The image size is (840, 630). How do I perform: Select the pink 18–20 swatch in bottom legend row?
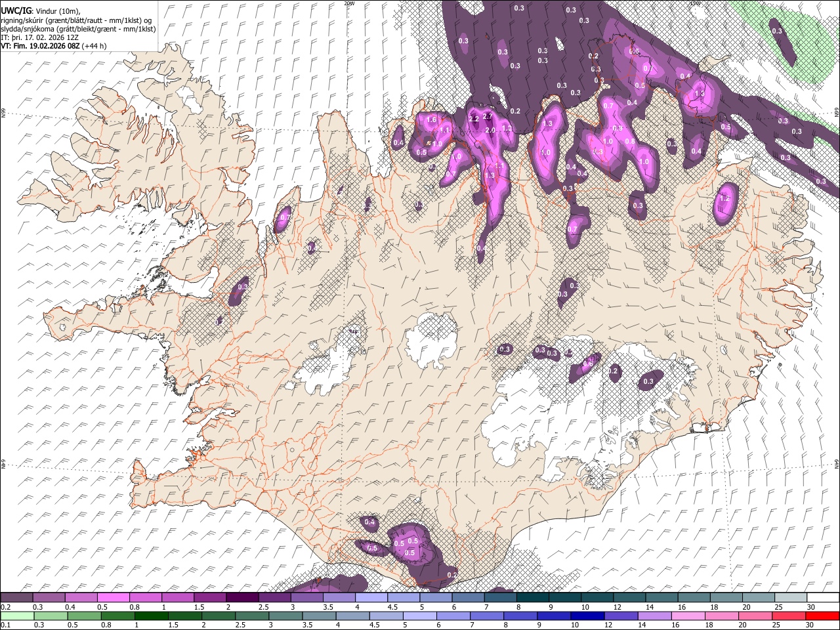[721, 616]
